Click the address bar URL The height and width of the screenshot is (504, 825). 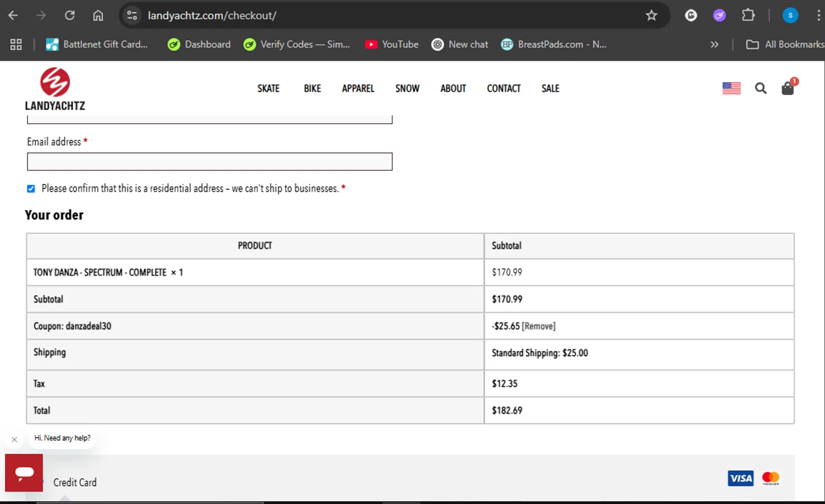click(x=212, y=15)
